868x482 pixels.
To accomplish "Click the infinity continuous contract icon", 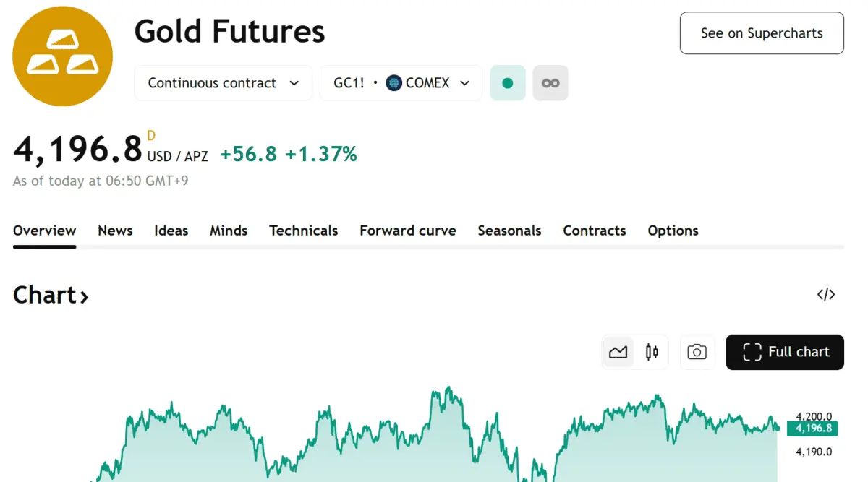I will [x=550, y=83].
